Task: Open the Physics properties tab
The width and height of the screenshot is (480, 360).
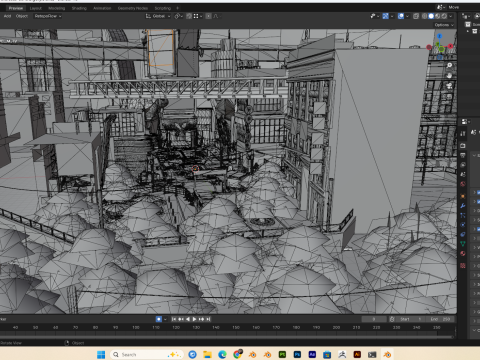Action: click(x=463, y=225)
